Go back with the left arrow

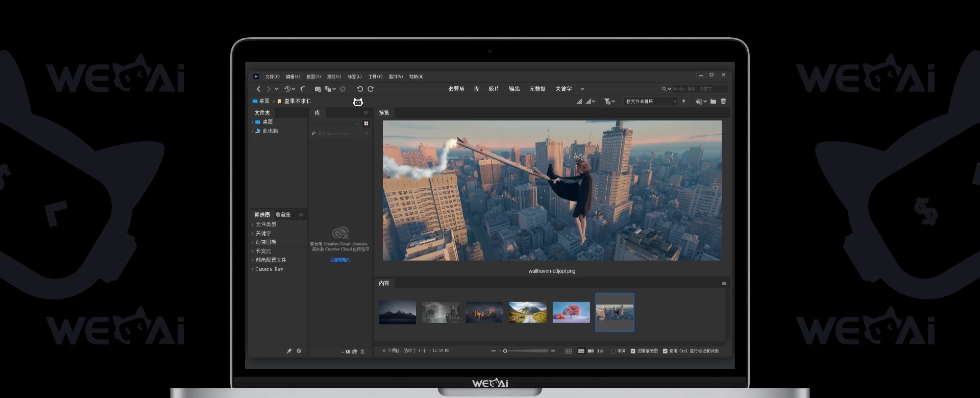(x=258, y=89)
